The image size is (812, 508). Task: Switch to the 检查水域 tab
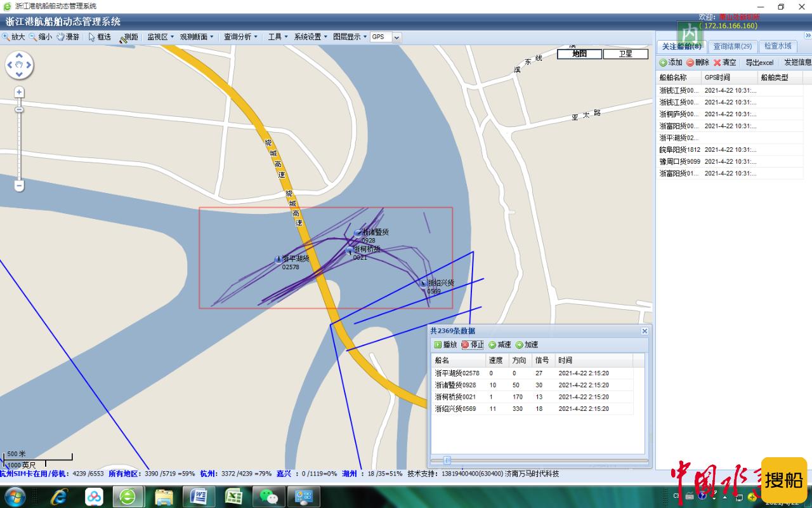pos(778,46)
